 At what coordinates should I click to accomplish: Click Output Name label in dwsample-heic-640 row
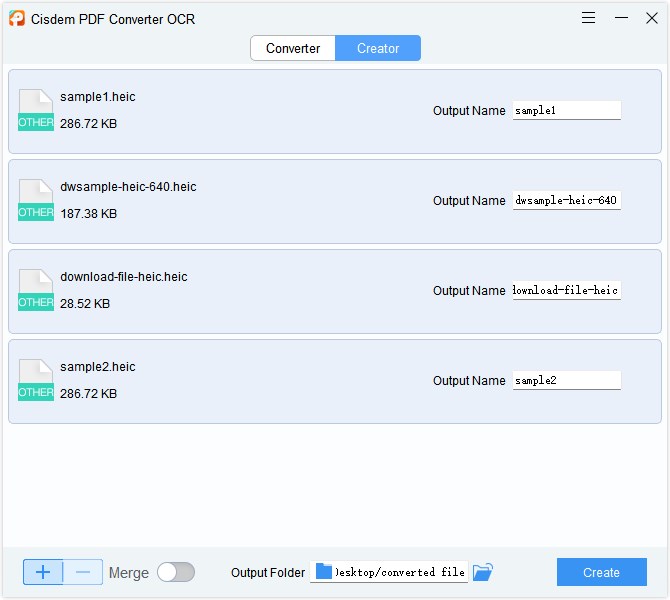pos(469,200)
